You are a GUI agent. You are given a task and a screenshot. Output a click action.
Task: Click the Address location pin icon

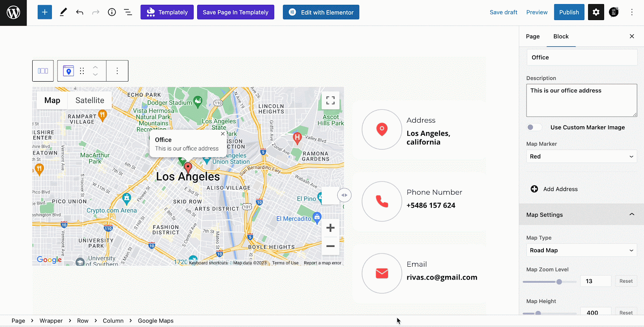click(x=382, y=130)
